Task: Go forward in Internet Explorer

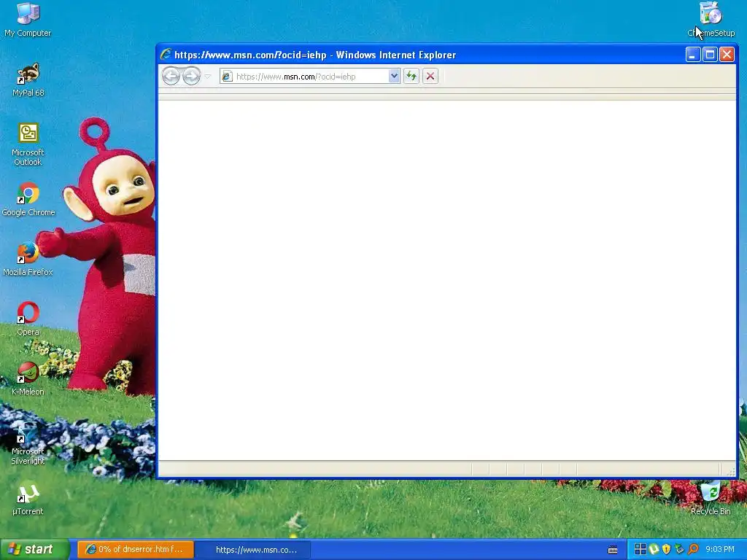Action: click(x=192, y=76)
